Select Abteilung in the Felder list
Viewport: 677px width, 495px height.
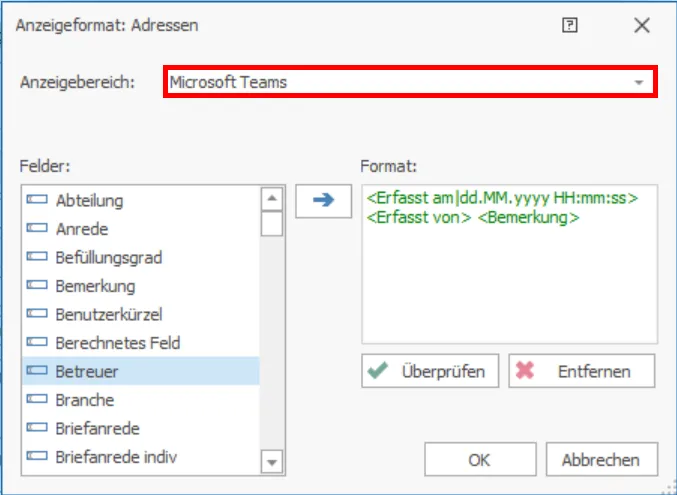[x=141, y=200]
